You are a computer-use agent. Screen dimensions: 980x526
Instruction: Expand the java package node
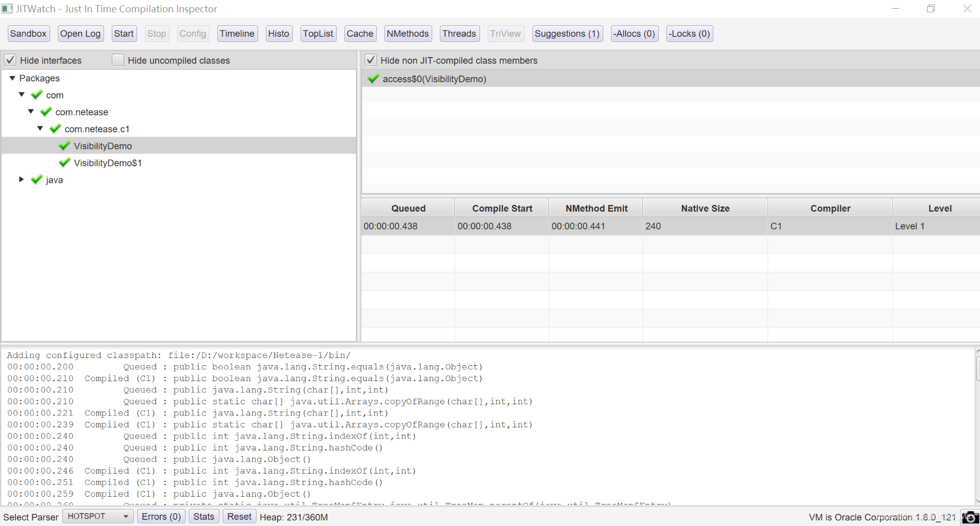tap(22, 179)
